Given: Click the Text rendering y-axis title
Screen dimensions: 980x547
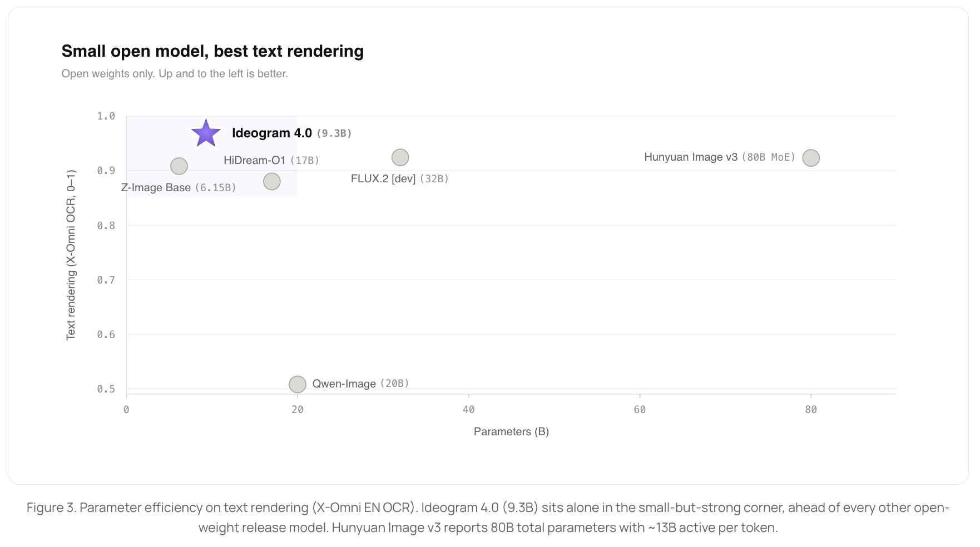Looking at the screenshot, I should (x=71, y=255).
